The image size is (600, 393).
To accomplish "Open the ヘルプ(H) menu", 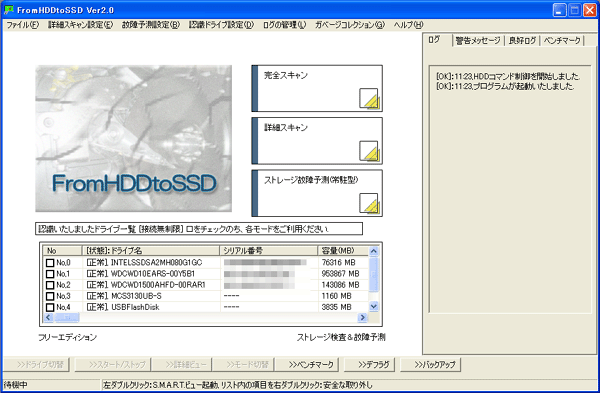I will pos(408,25).
